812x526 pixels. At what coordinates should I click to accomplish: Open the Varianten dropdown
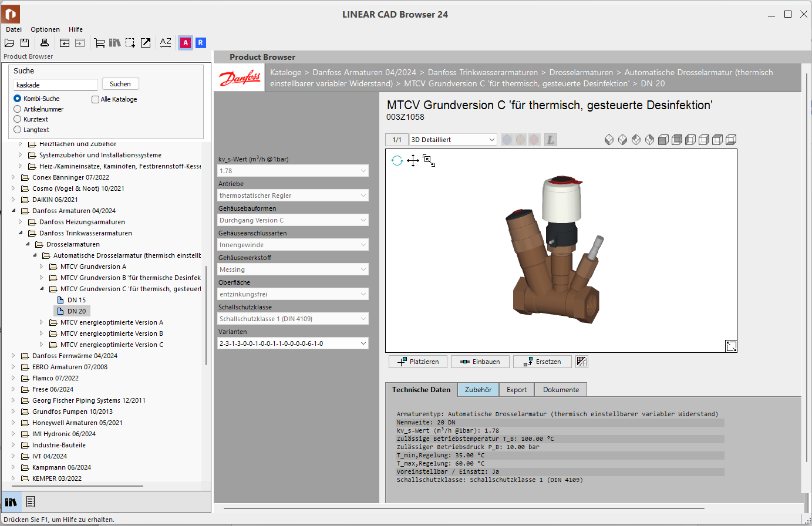coord(292,343)
